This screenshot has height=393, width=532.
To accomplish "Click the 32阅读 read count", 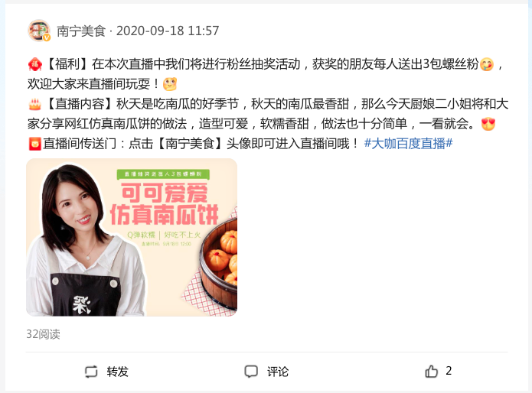I will click(x=43, y=334).
